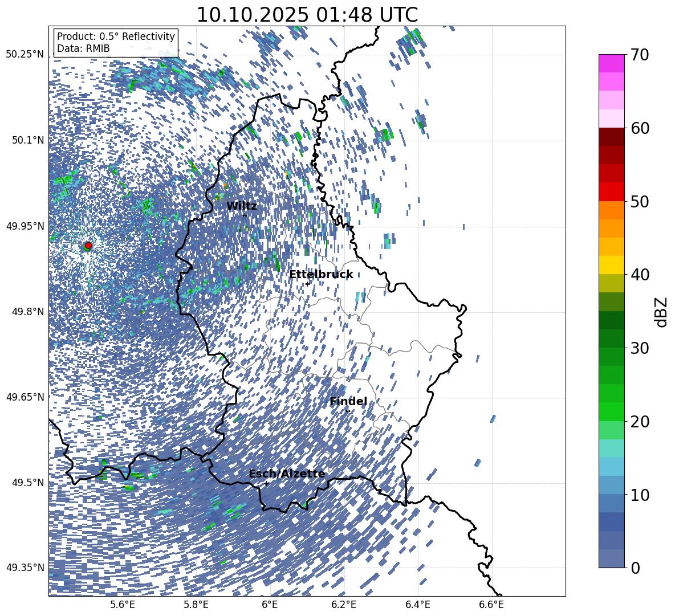Click the dark red colorbar segment below 60
675x616 pixels.
[611, 137]
